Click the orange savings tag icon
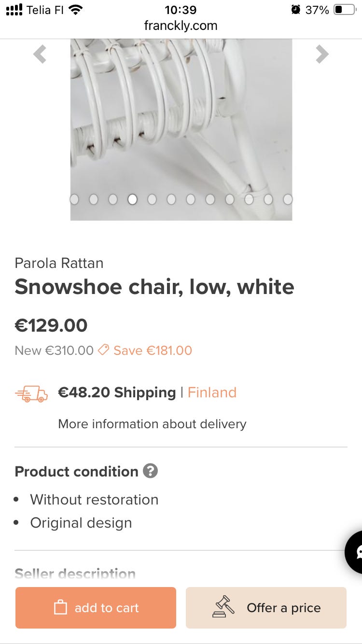This screenshot has height=644, width=362. (x=103, y=350)
